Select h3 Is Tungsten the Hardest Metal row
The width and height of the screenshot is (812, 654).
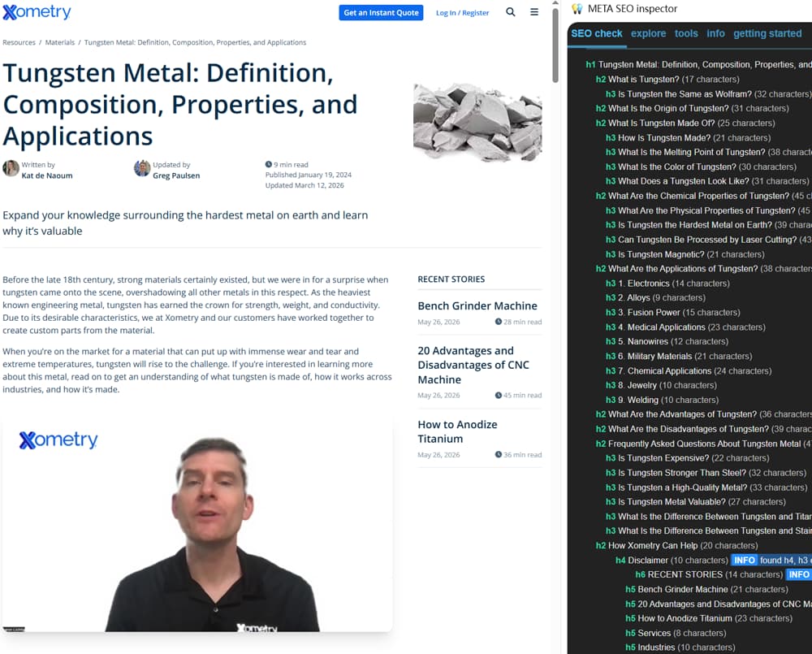point(708,225)
